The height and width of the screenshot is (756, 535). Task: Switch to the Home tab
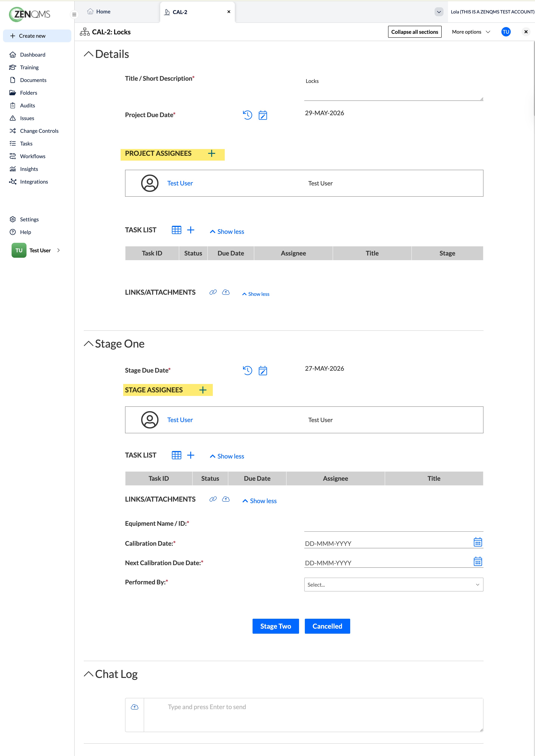coord(99,12)
